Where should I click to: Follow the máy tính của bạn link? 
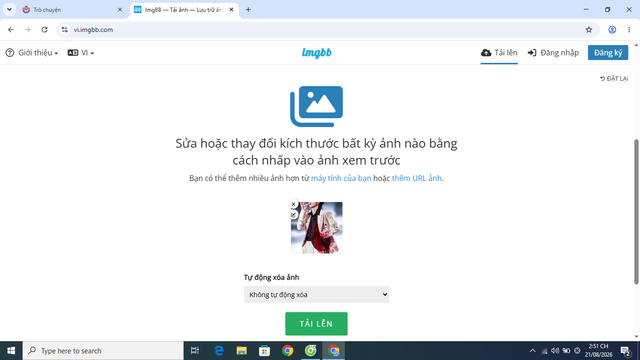pyautogui.click(x=341, y=178)
